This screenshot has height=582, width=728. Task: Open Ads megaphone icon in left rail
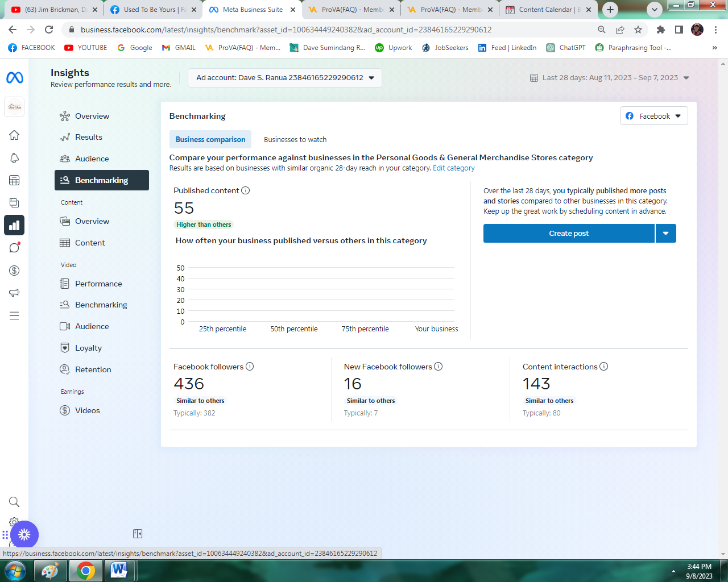point(14,293)
